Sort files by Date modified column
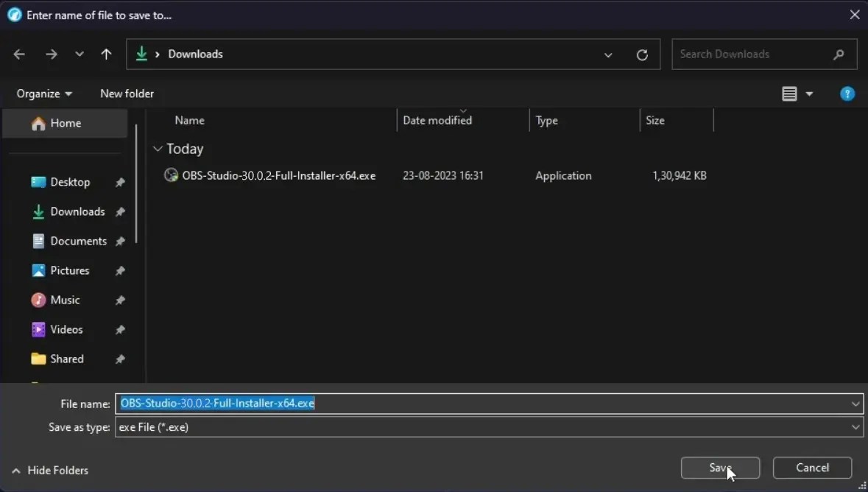The image size is (868, 492). tap(437, 120)
